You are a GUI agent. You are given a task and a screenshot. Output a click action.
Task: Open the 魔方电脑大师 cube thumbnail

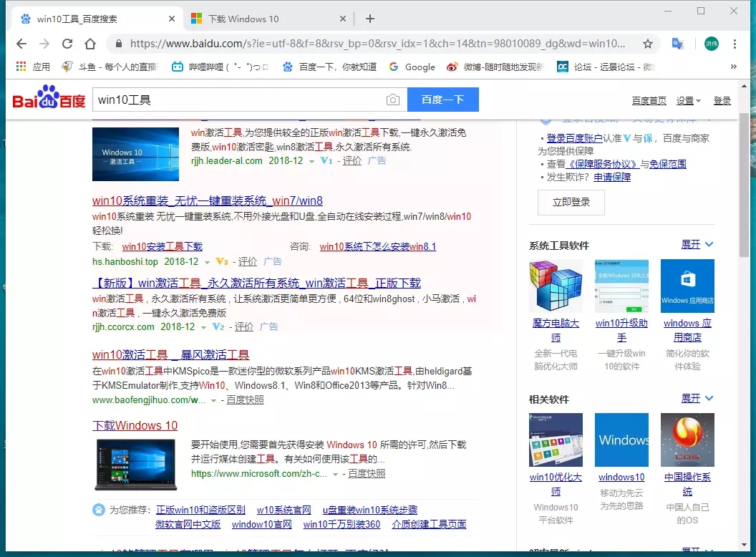click(556, 286)
